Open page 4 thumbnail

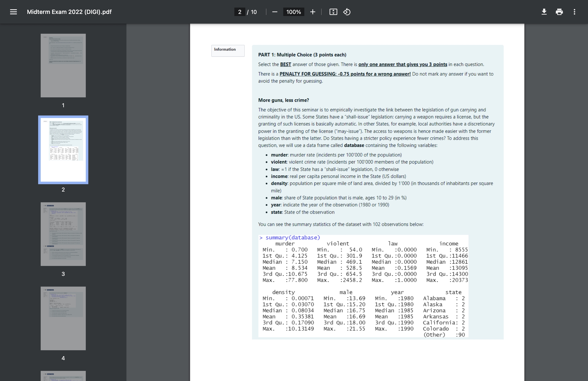63,318
